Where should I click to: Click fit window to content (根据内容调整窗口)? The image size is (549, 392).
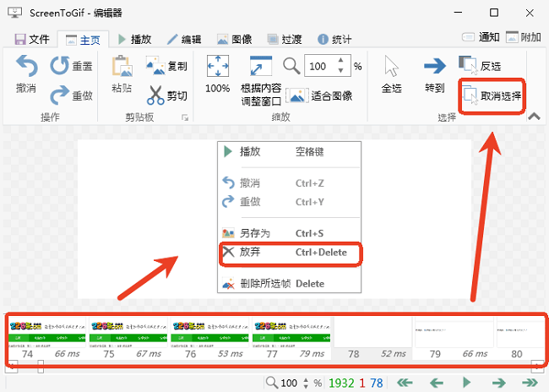pyautogui.click(x=261, y=80)
